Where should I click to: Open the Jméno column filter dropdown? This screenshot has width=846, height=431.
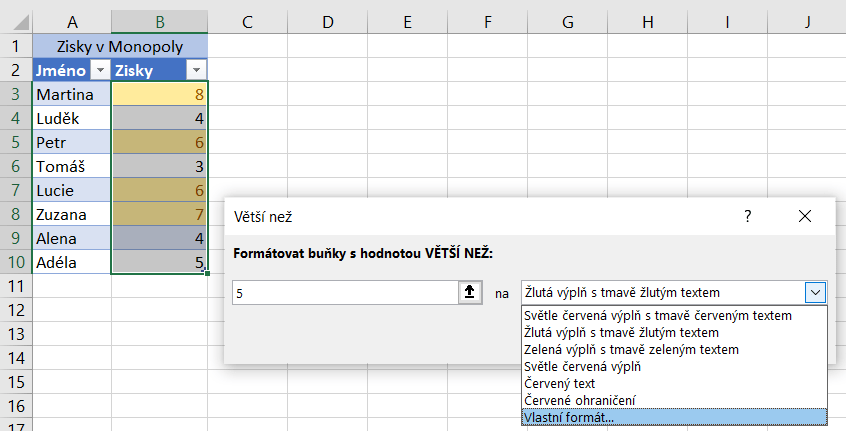(98, 70)
